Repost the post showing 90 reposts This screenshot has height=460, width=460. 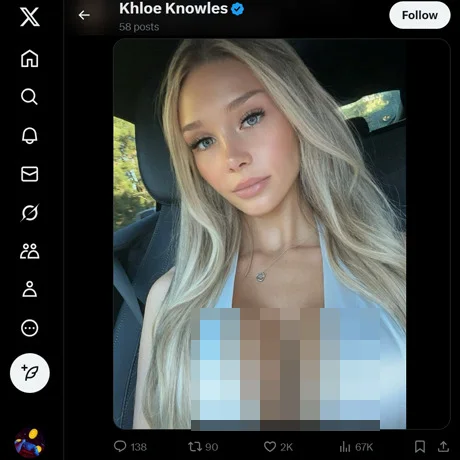pyautogui.click(x=203, y=447)
